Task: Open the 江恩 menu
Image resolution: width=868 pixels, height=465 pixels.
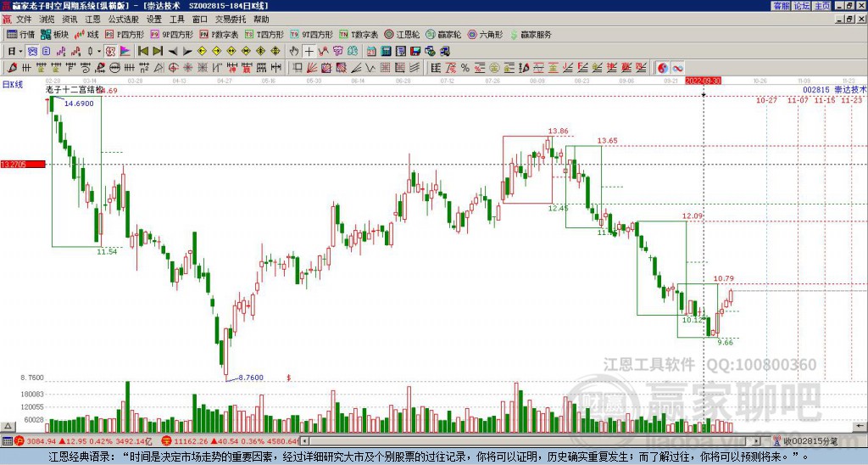Action: click(x=92, y=20)
